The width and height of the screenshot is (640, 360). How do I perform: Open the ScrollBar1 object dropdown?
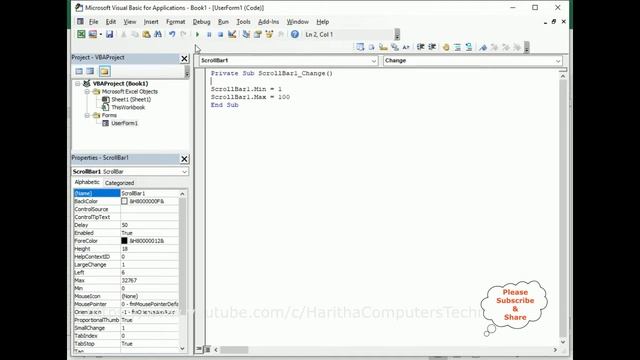[373, 61]
